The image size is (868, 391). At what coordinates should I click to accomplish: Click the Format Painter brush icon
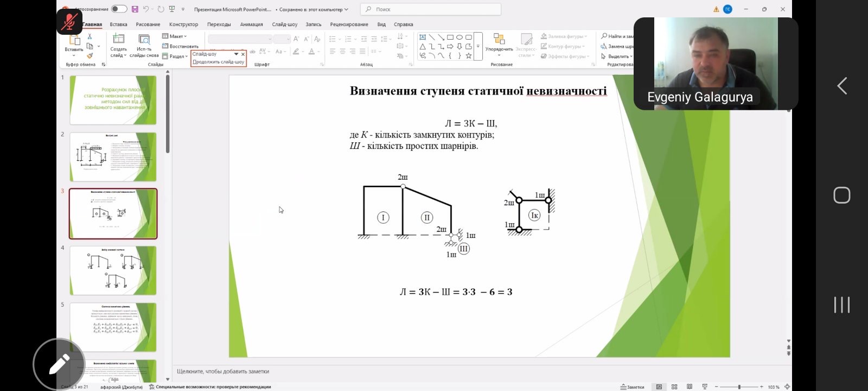[90, 55]
